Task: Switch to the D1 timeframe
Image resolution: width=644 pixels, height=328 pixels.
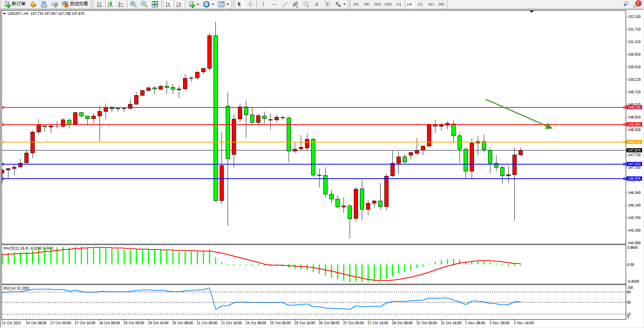Action: click(x=420, y=4)
